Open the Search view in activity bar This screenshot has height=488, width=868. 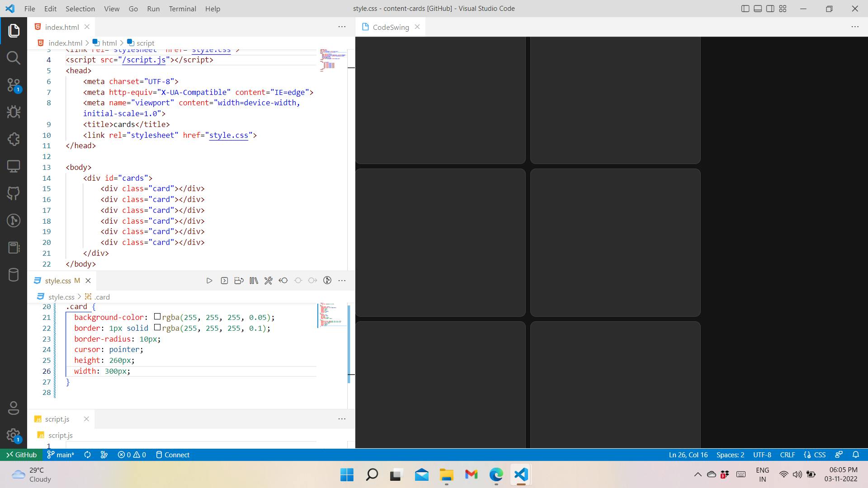(x=14, y=58)
